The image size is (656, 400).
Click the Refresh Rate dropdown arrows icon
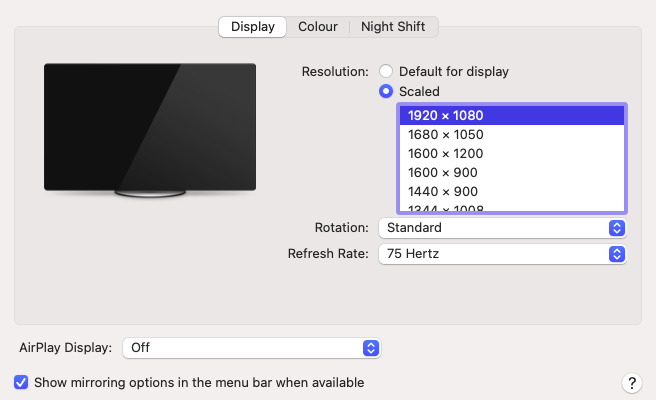[617, 254]
